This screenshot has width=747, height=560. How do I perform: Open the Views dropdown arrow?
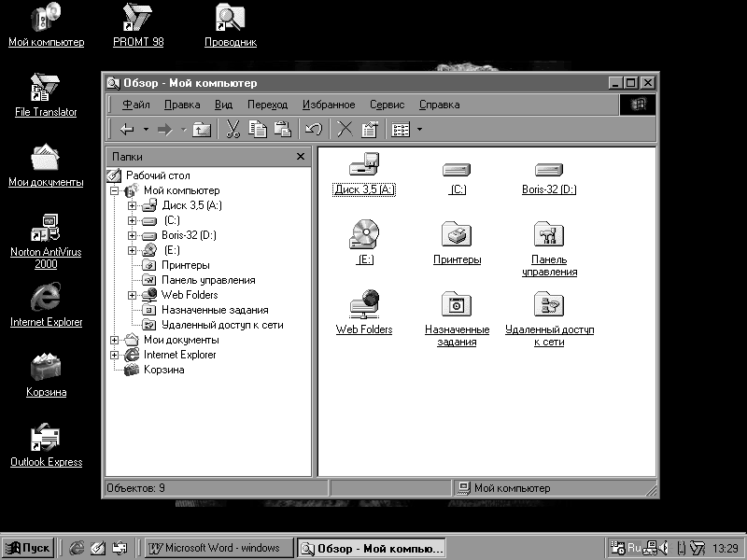[419, 129]
